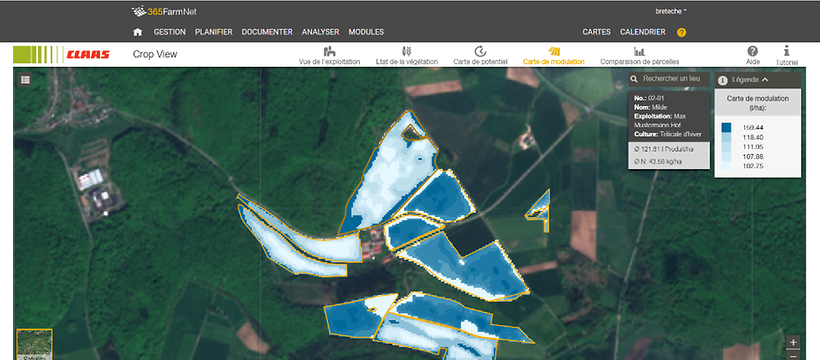The height and width of the screenshot is (360, 820).
Task: Open the Tutoriel info icon
Action: click(x=787, y=55)
